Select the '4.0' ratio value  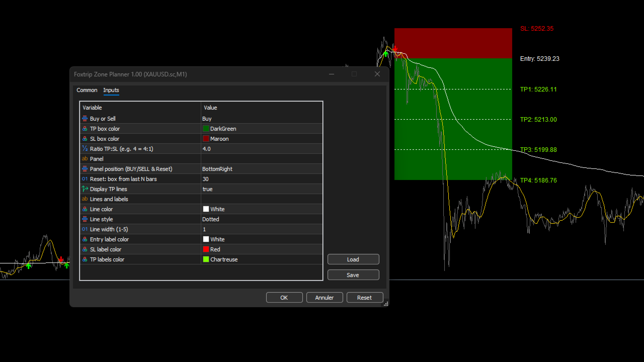point(206,149)
